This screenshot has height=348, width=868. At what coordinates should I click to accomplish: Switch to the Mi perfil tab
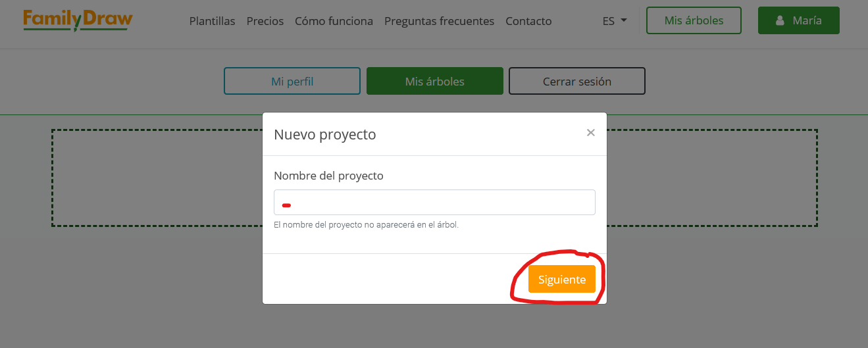(292, 82)
